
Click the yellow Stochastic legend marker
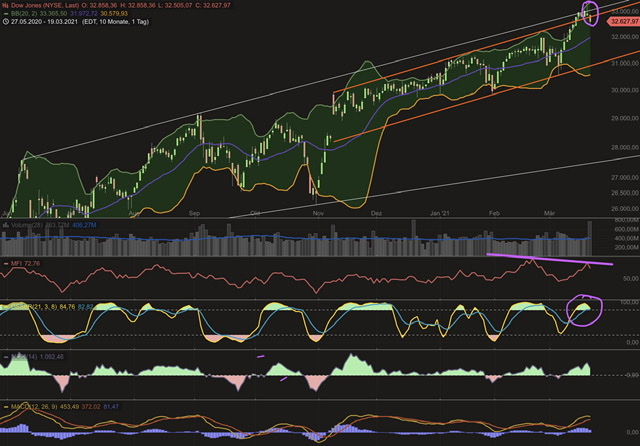pyautogui.click(x=6, y=306)
